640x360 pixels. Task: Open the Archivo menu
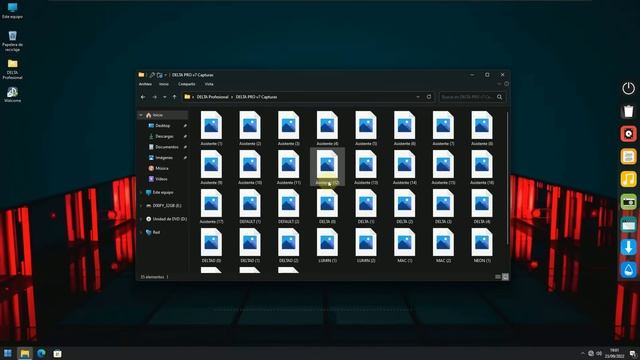coord(145,84)
